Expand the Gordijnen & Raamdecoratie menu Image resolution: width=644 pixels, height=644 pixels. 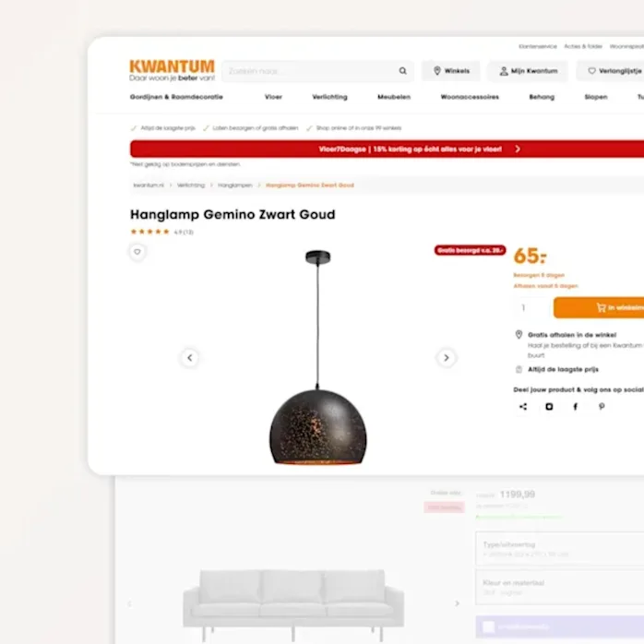176,97
